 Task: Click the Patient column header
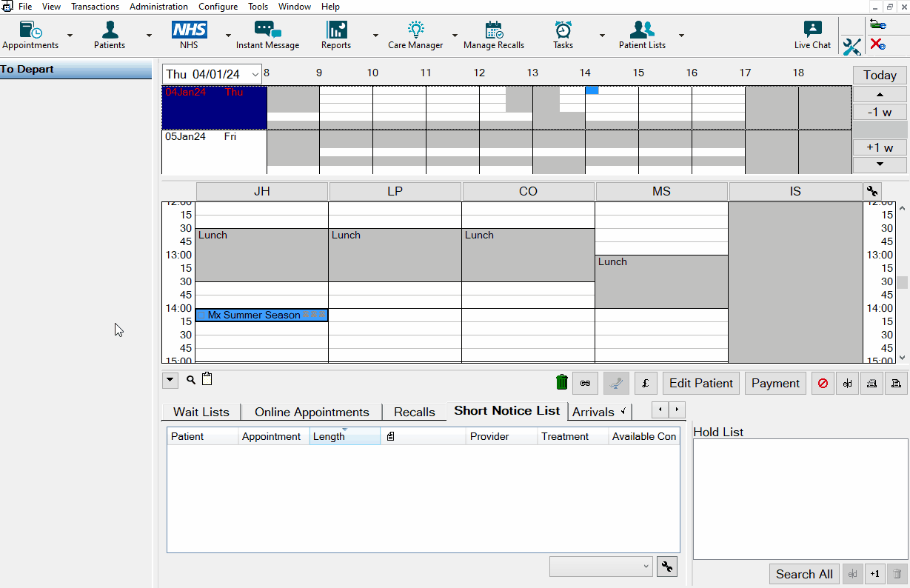click(x=202, y=436)
